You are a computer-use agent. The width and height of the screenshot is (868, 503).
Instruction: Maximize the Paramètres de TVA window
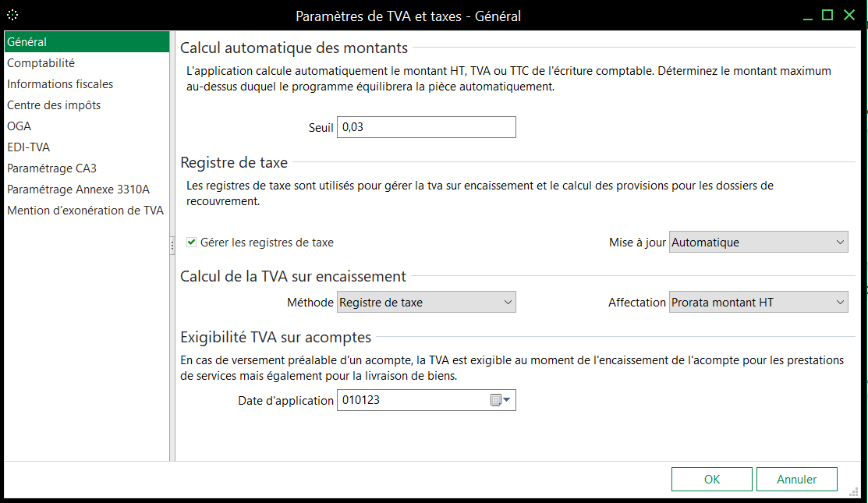(827, 15)
